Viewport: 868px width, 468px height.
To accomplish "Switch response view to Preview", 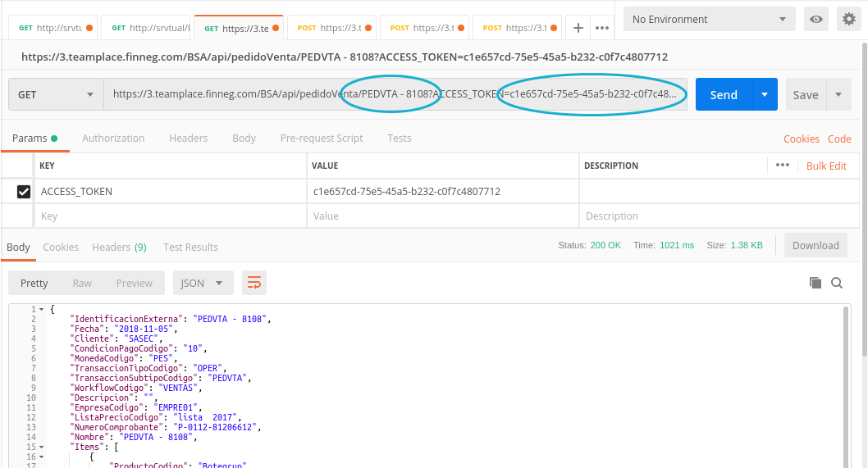I will point(134,283).
